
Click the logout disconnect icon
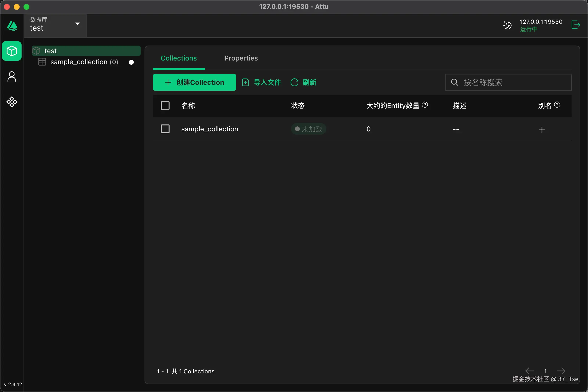coord(576,25)
